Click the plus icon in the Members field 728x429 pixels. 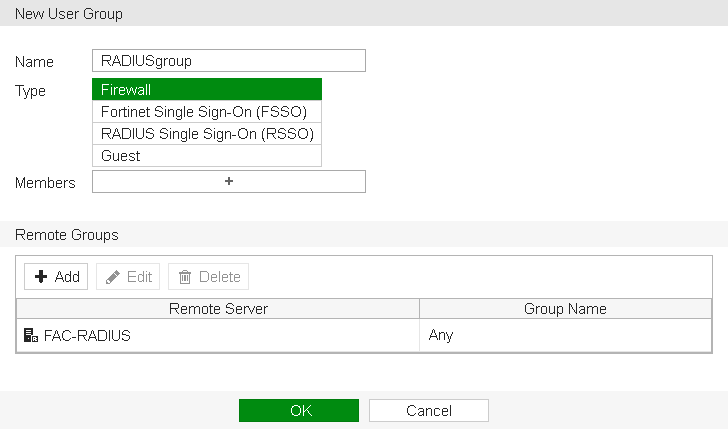coord(229,181)
